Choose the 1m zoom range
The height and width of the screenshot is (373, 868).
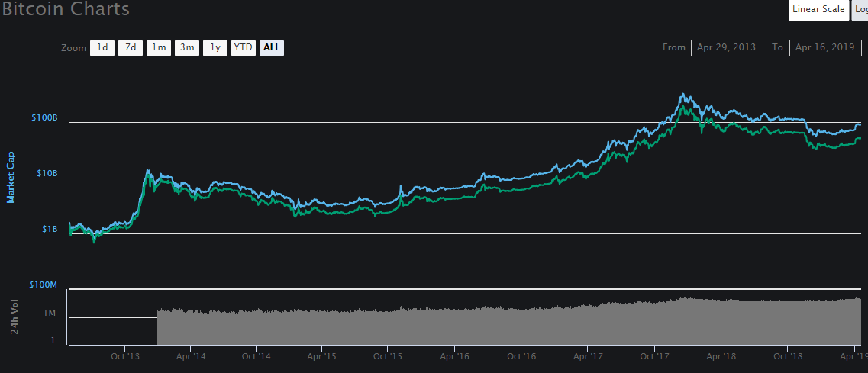(159, 47)
